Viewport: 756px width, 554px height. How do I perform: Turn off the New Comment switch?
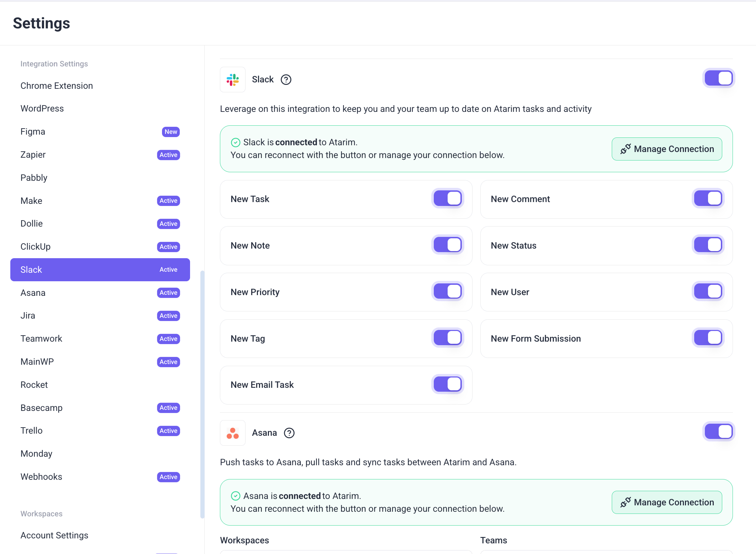pyautogui.click(x=708, y=198)
